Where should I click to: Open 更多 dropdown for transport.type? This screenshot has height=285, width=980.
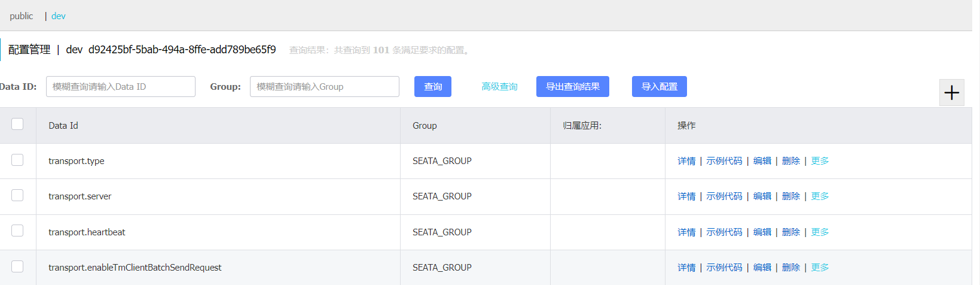tap(820, 161)
